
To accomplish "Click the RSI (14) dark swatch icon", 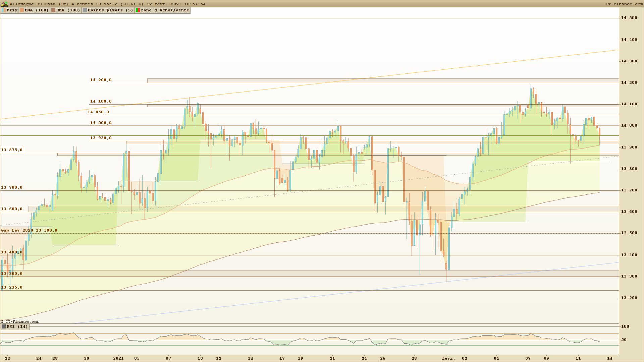I will 4,326.
